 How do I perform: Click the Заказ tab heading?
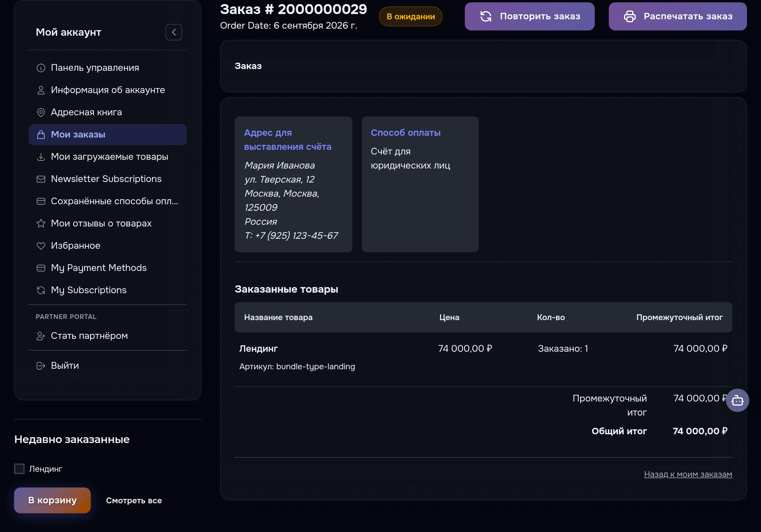pyautogui.click(x=248, y=66)
